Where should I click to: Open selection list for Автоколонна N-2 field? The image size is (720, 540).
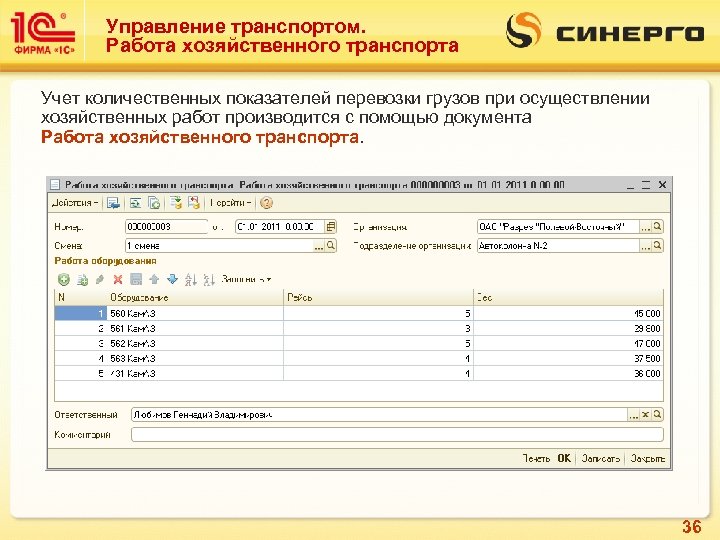645,247
